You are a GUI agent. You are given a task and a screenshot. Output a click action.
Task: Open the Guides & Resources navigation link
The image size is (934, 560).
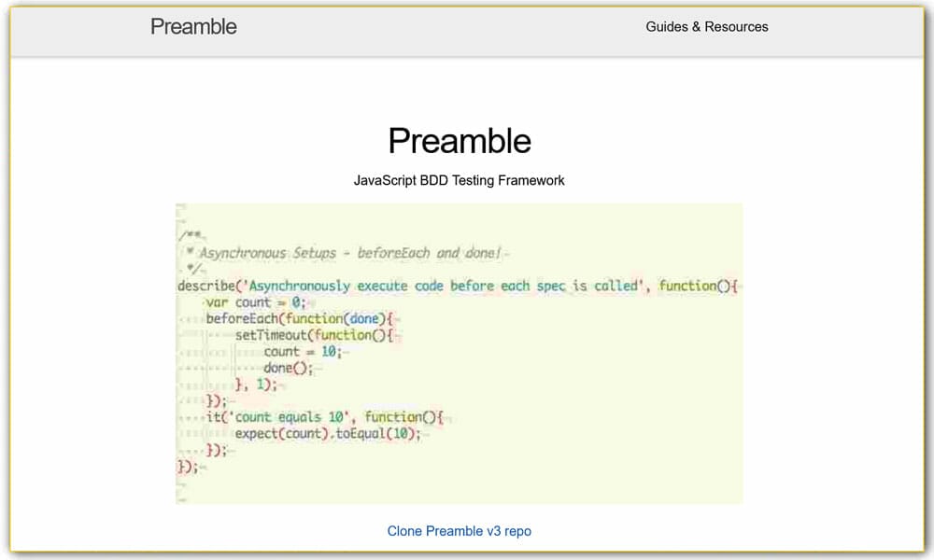coord(706,27)
